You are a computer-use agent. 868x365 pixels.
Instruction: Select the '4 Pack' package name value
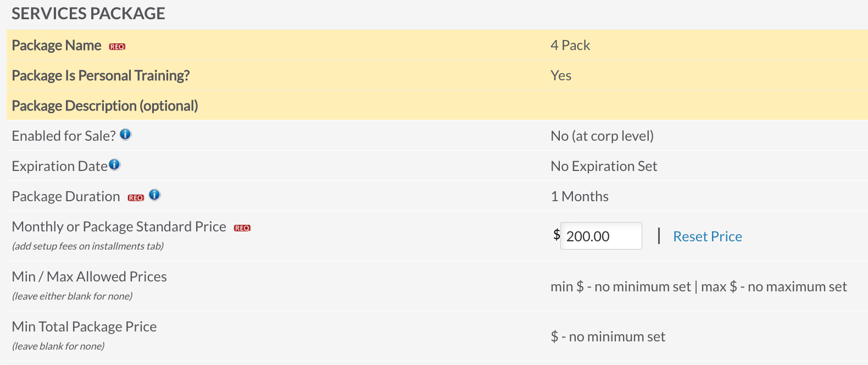coord(570,45)
